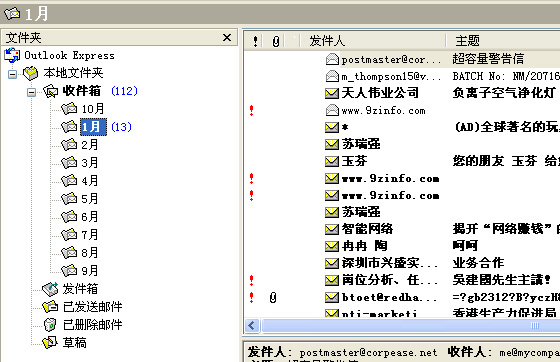Collapse the 本地文件夹 tree node
The height and width of the screenshot is (362, 560).
tap(12, 74)
